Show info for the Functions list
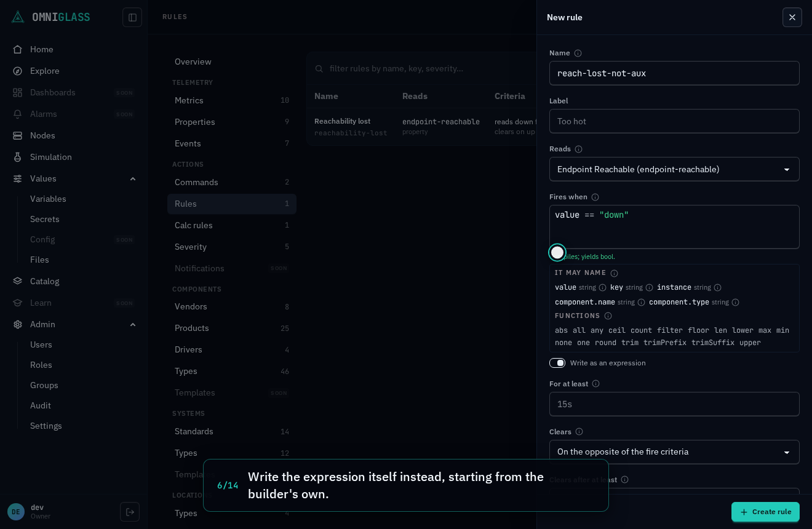Screen dimensions: 812x529 point(608,316)
